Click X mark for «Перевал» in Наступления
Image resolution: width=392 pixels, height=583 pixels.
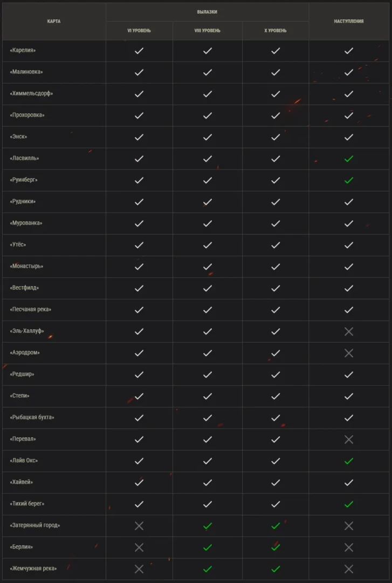[x=348, y=439]
